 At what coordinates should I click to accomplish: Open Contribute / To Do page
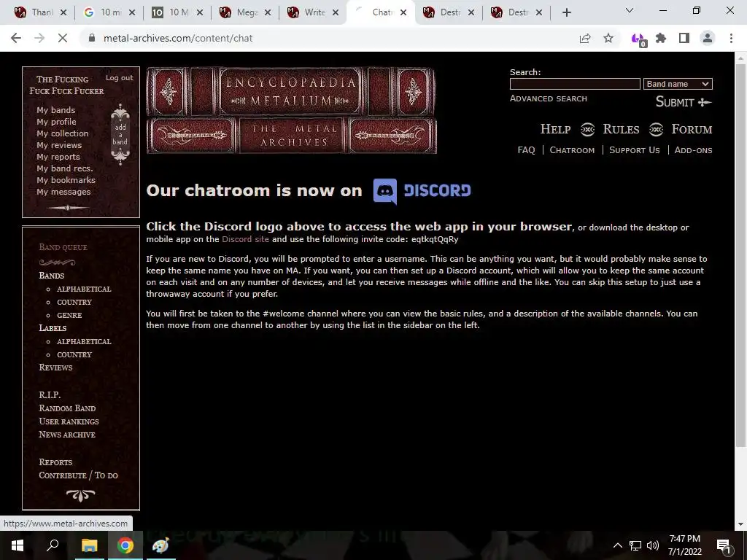click(78, 475)
